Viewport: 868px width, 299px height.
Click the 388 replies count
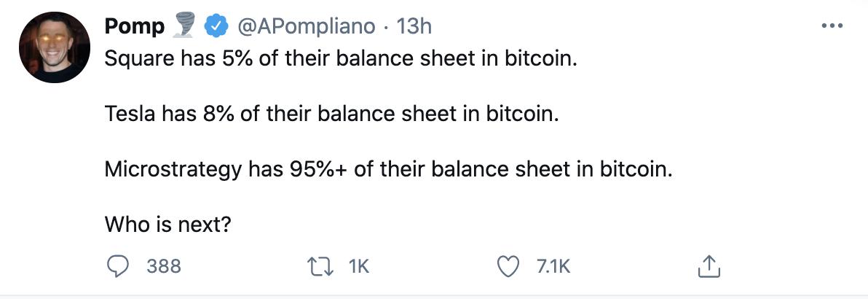click(164, 267)
